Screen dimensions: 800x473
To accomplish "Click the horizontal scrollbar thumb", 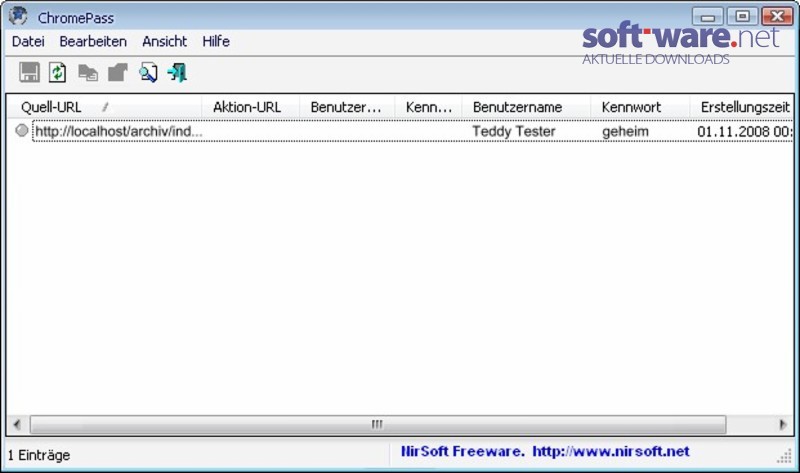I will 378,425.
